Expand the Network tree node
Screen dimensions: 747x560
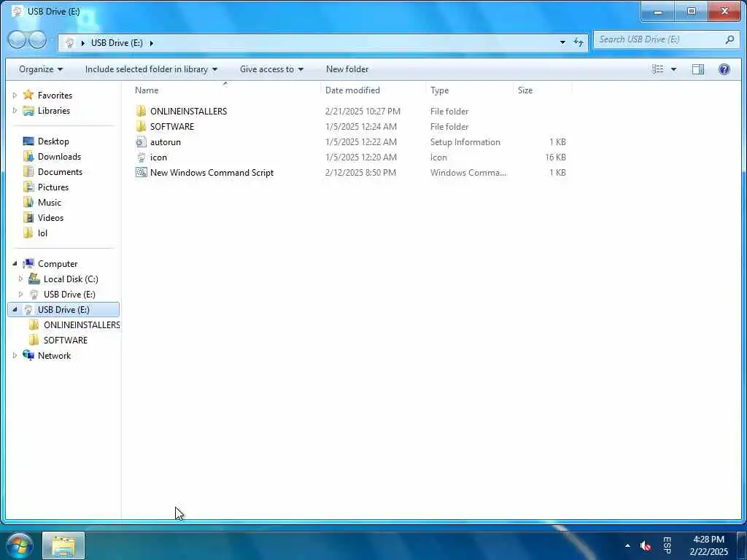(x=15, y=355)
